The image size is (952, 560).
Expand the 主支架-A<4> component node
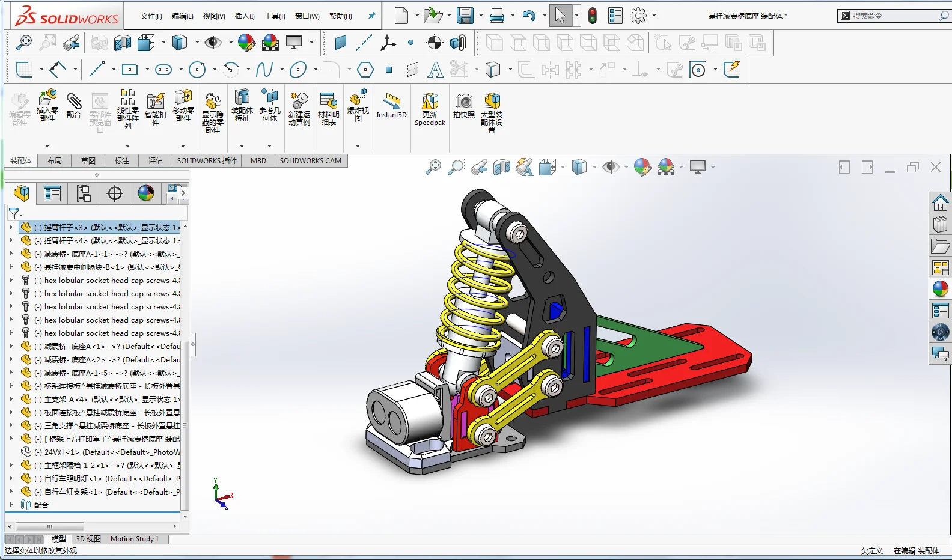coord(11,399)
